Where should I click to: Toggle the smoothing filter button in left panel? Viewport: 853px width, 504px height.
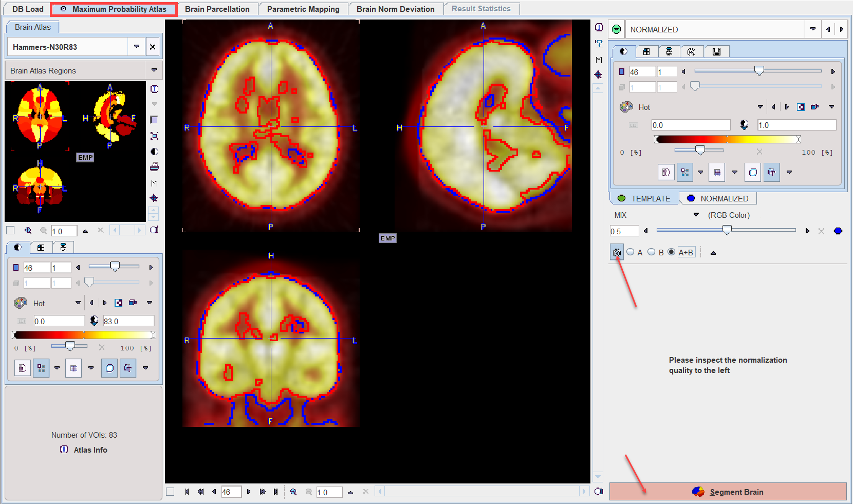(23, 368)
